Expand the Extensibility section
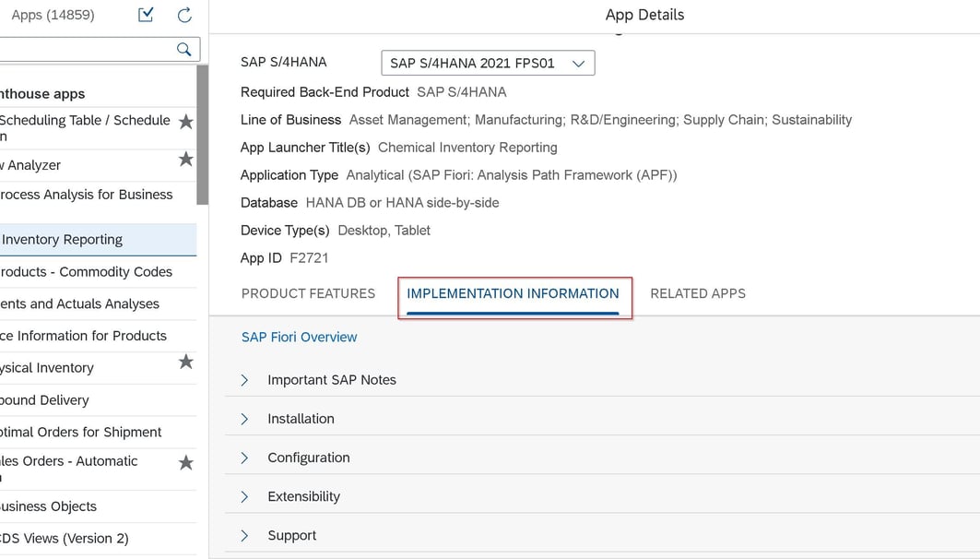 point(245,496)
